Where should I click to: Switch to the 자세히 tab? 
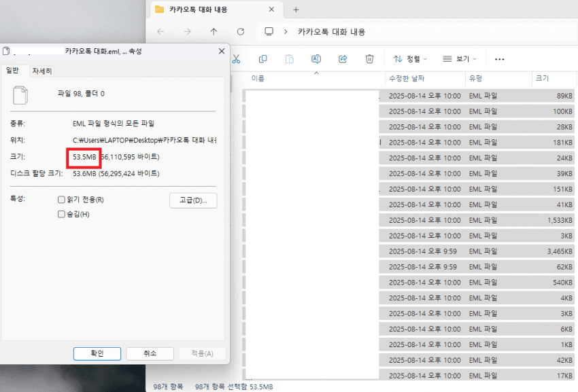[42, 71]
